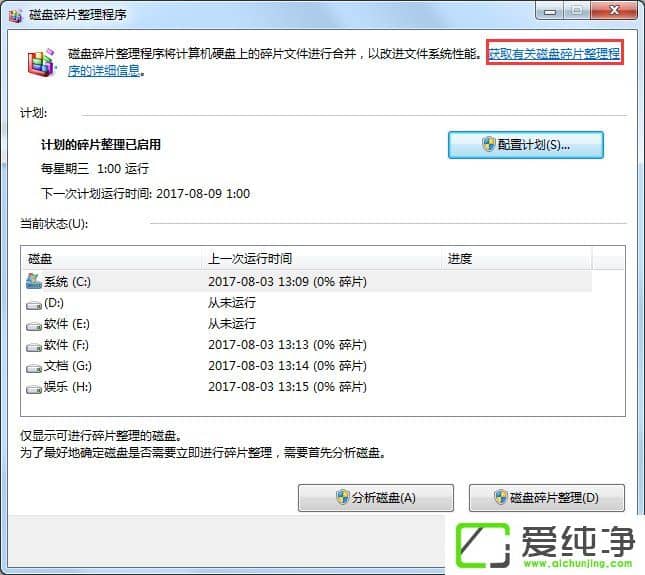Select the 系统 (C:) row label
The image size is (645, 575).
pos(67,282)
